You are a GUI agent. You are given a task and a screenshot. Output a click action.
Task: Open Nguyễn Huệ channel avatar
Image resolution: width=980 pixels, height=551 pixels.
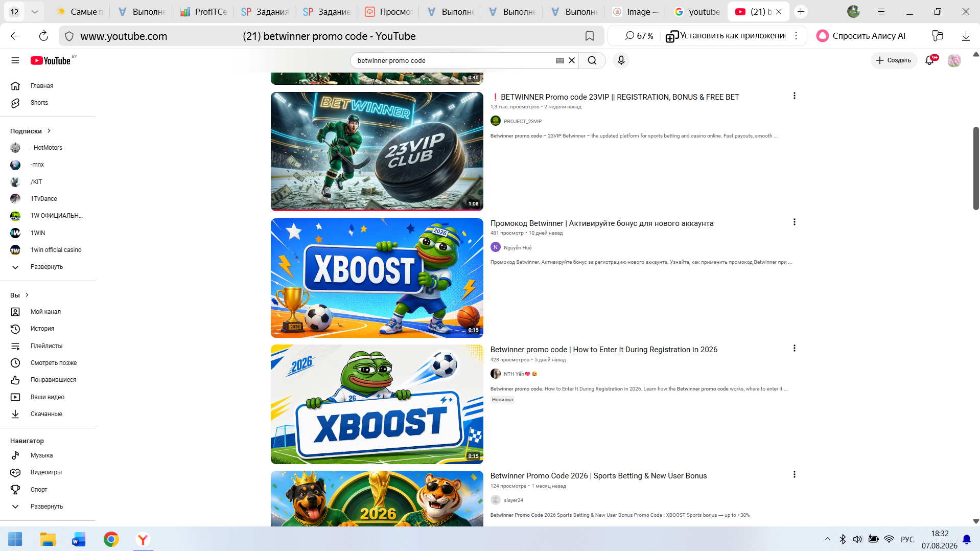point(495,247)
